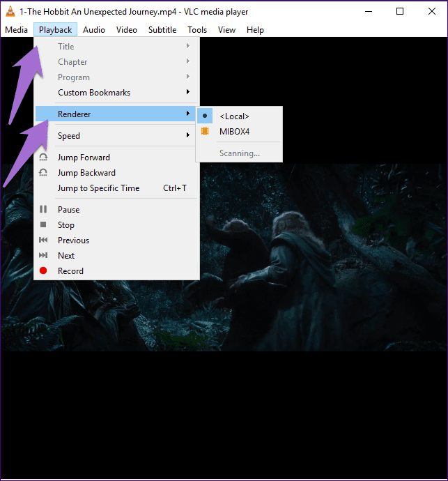Click the Speed menu entry

116,136
